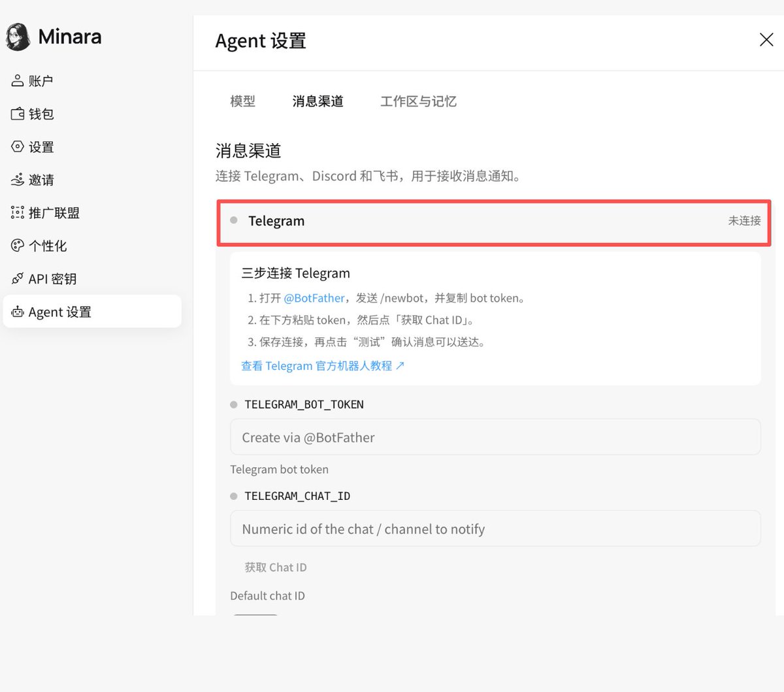Open 推广联盟 via its affiliate icon

pos(18,212)
